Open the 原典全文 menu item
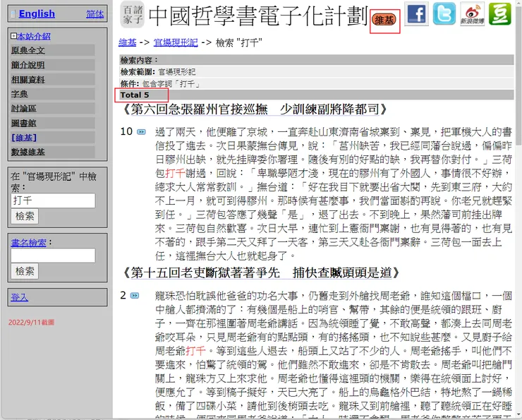The image size is (522, 420). (x=53, y=50)
